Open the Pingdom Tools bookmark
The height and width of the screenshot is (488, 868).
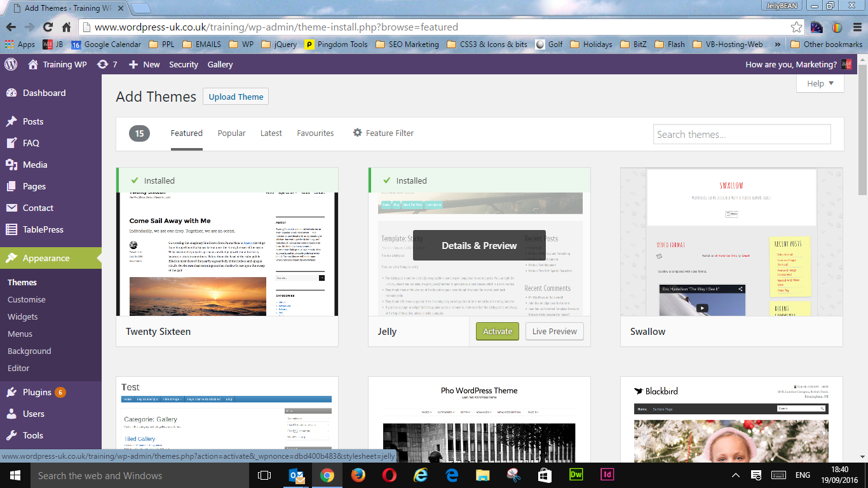pos(336,44)
